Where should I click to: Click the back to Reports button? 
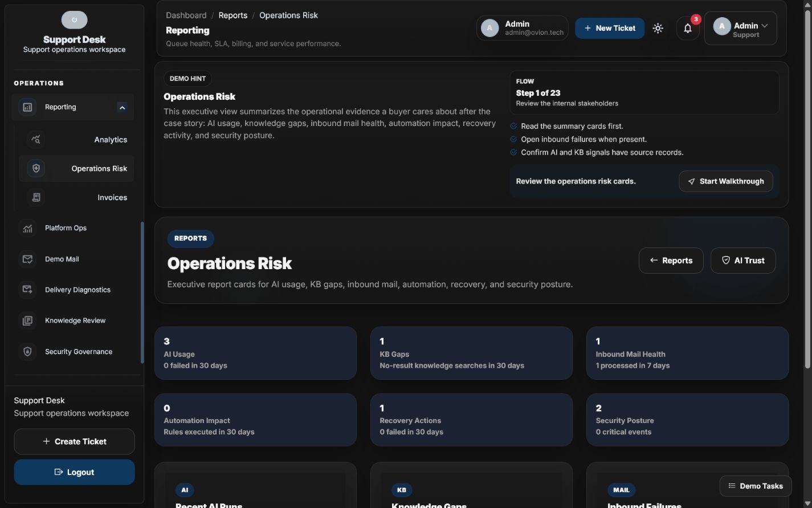[x=671, y=261]
